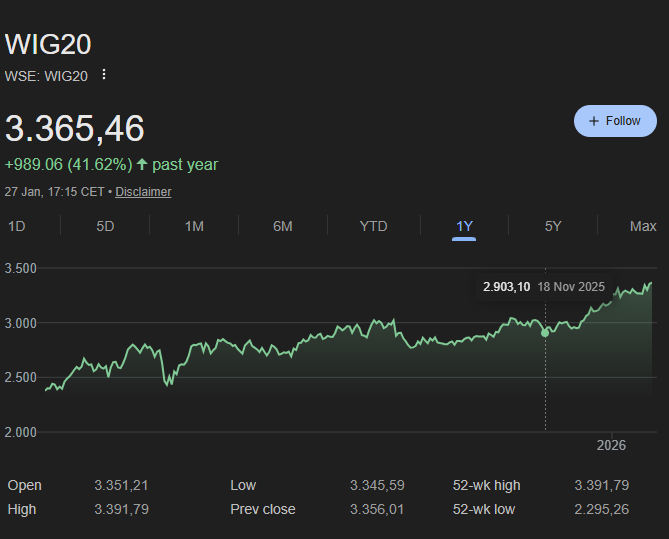Click the chart data point for 18 Nov 2025
This screenshot has height=539, width=669.
click(x=545, y=333)
